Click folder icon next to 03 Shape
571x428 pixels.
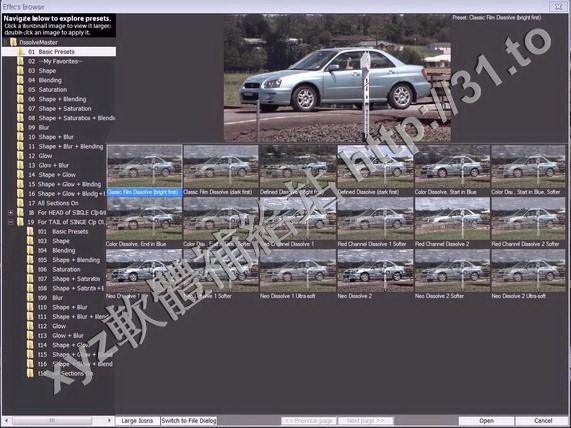point(20,71)
